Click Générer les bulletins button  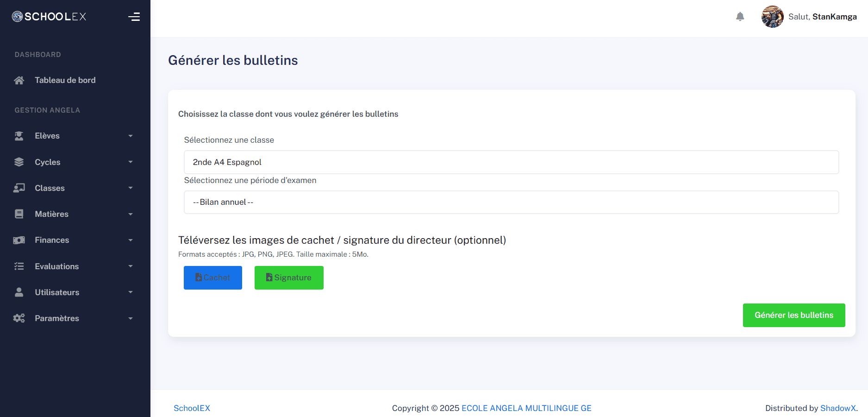[x=794, y=315]
